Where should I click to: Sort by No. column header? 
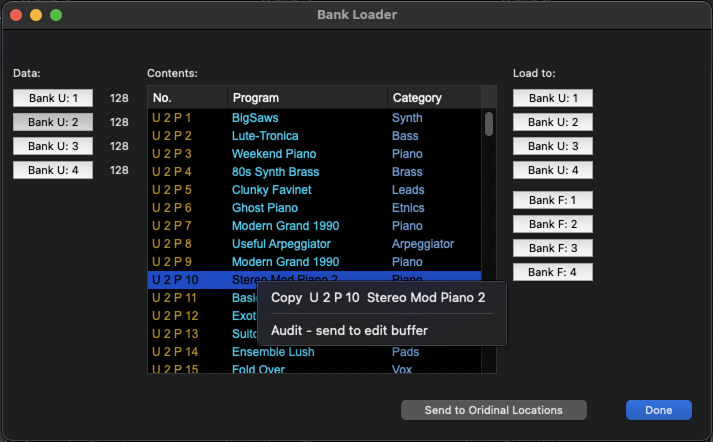pyautogui.click(x=187, y=98)
